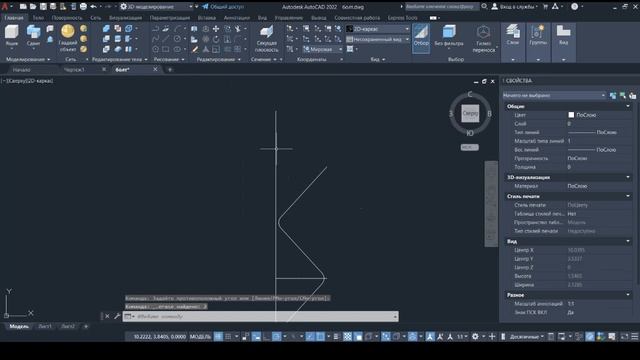640x360 pixels.
Task: Click the Open file icon in quick access toolbar
Action: click(33, 7)
